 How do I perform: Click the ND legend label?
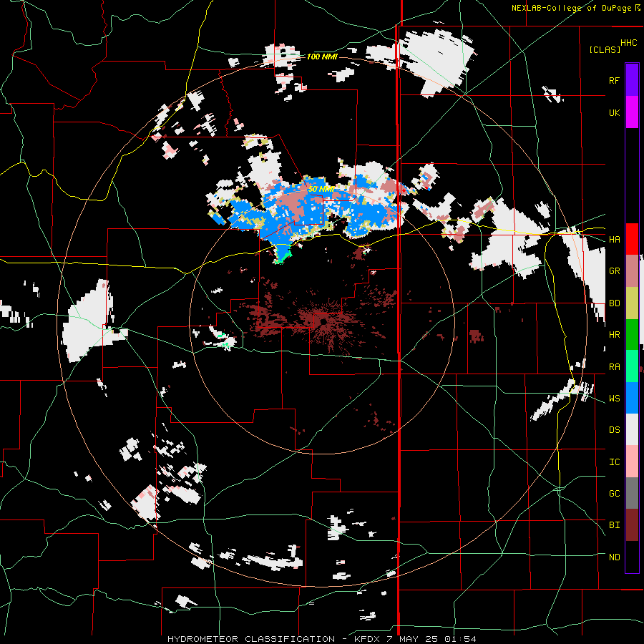tap(614, 557)
